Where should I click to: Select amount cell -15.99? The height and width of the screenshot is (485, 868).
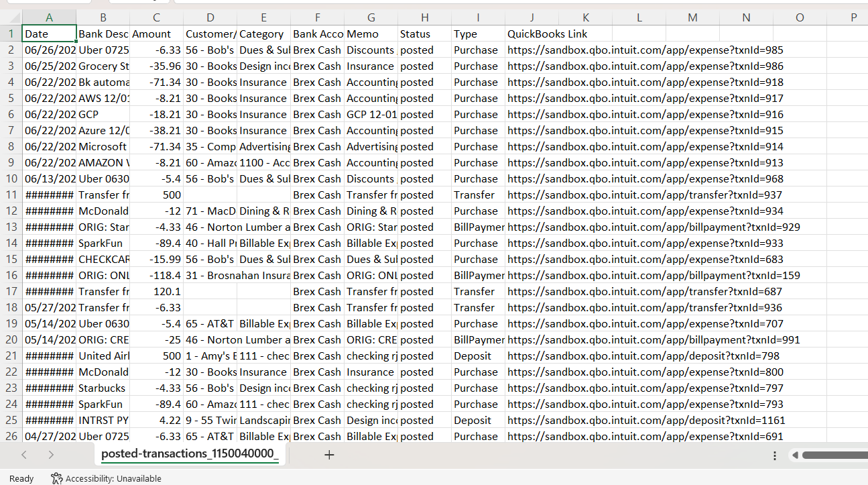click(156, 259)
